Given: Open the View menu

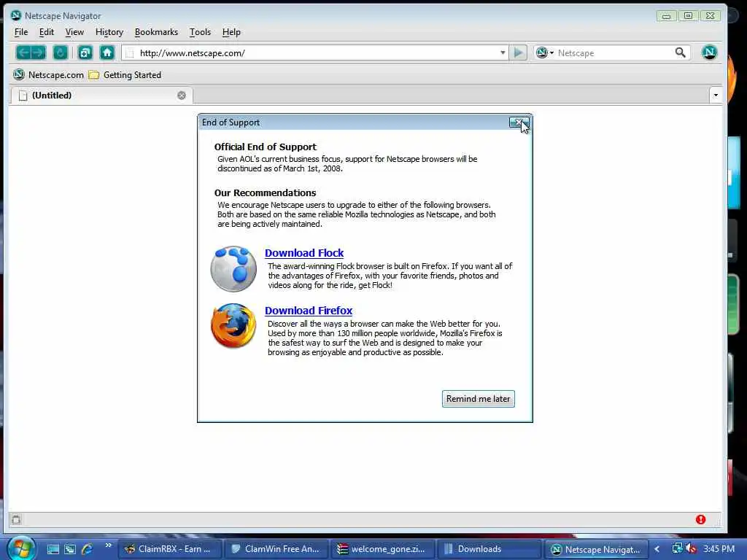Looking at the screenshot, I should point(75,32).
